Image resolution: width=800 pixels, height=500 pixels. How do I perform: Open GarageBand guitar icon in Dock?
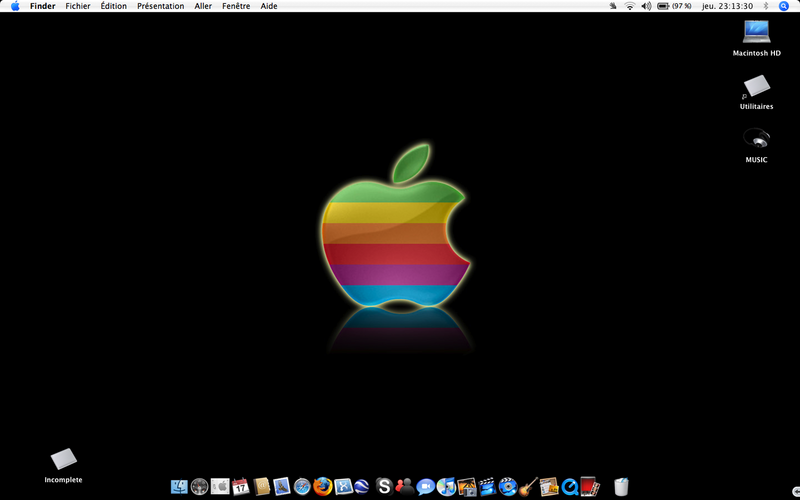pyautogui.click(x=529, y=486)
